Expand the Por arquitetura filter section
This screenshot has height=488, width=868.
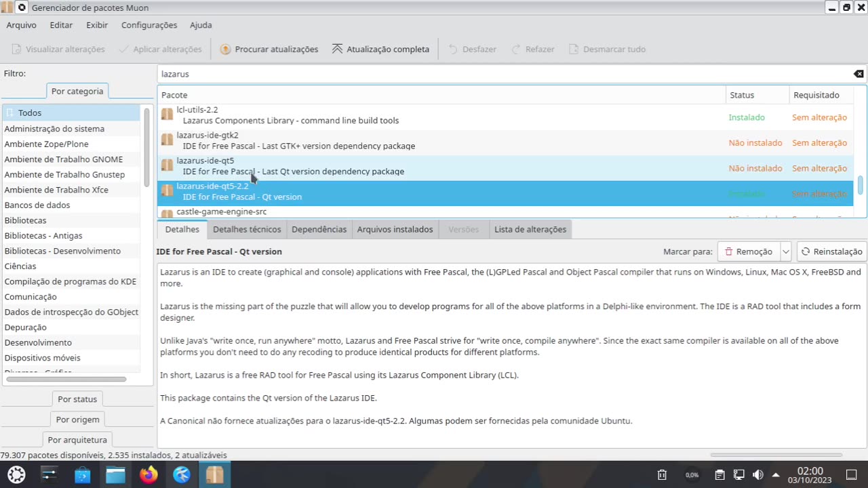click(x=77, y=440)
